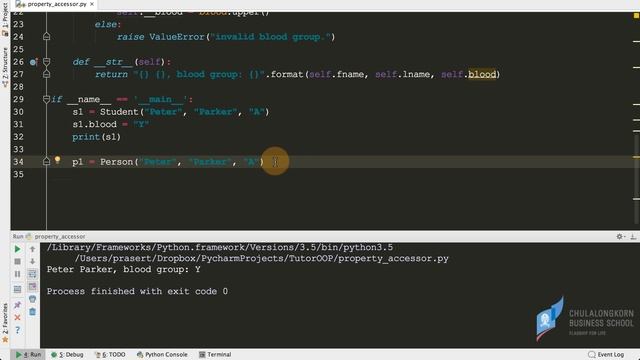
Task: Open the 5: Debug tool window
Action: coord(67,355)
